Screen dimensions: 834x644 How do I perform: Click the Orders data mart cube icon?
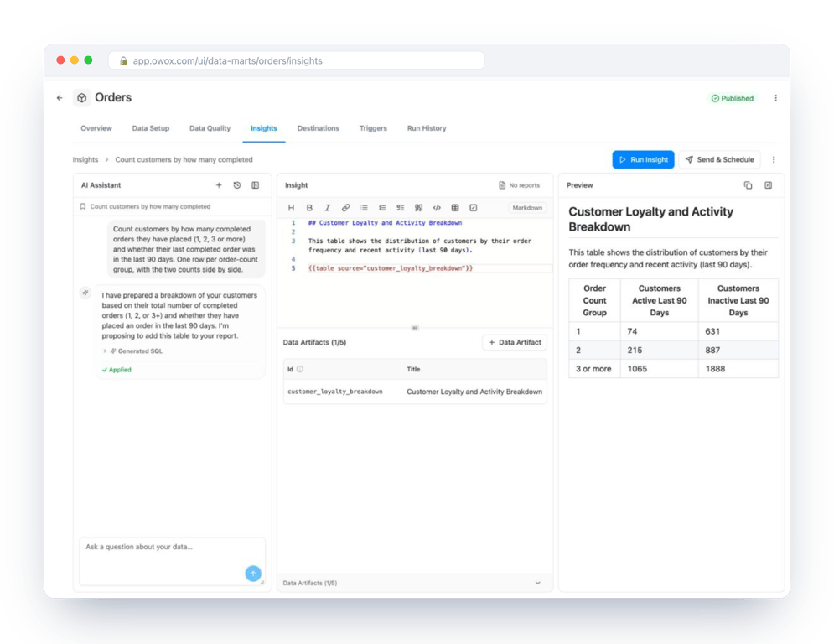tap(81, 98)
